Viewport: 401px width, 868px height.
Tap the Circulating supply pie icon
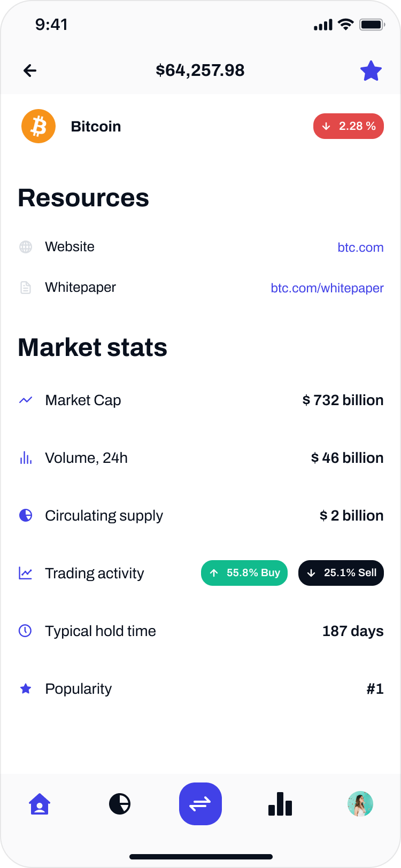click(26, 515)
